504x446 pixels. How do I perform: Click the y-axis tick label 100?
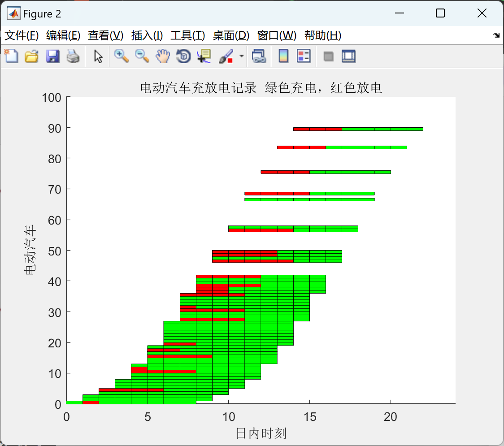pyautogui.click(x=52, y=98)
